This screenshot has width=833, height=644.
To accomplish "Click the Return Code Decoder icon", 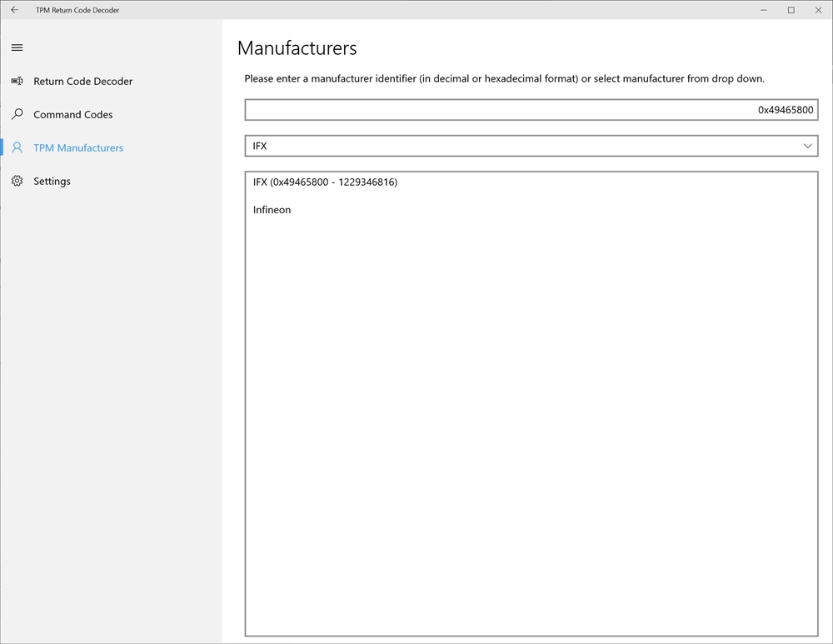I will coord(17,81).
